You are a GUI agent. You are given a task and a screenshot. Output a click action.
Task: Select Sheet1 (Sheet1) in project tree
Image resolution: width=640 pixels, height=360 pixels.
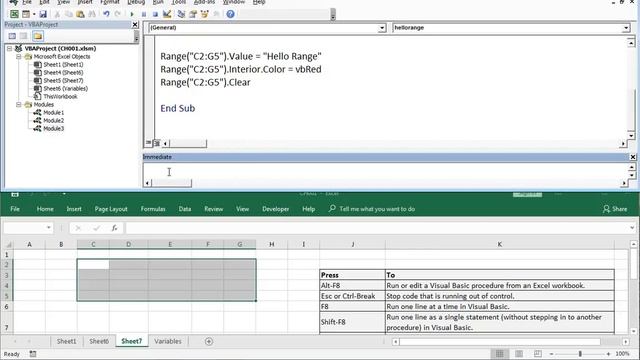63,64
